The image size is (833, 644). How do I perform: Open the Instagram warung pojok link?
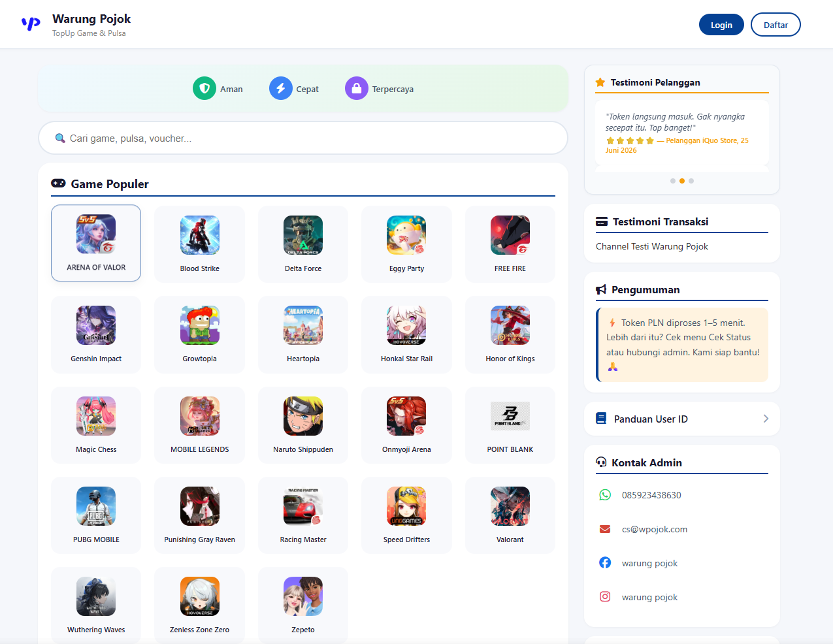point(650,597)
